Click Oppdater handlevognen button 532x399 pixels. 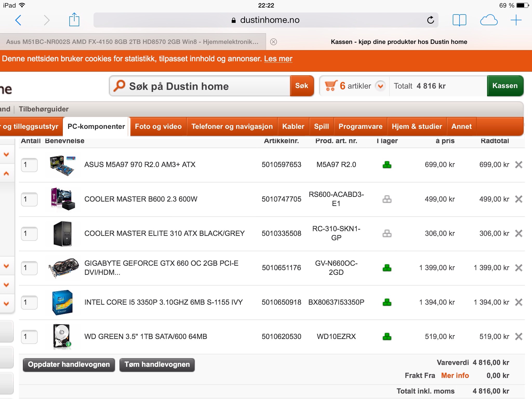69,365
